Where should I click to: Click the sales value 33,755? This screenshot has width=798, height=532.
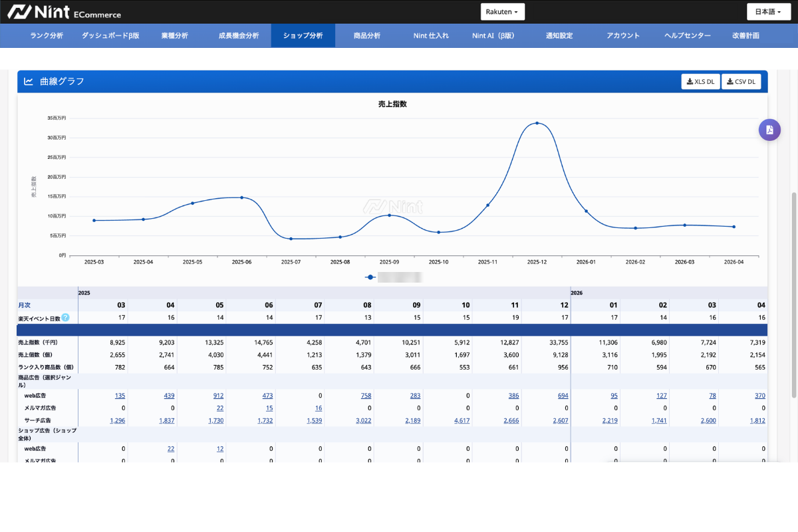click(x=559, y=342)
